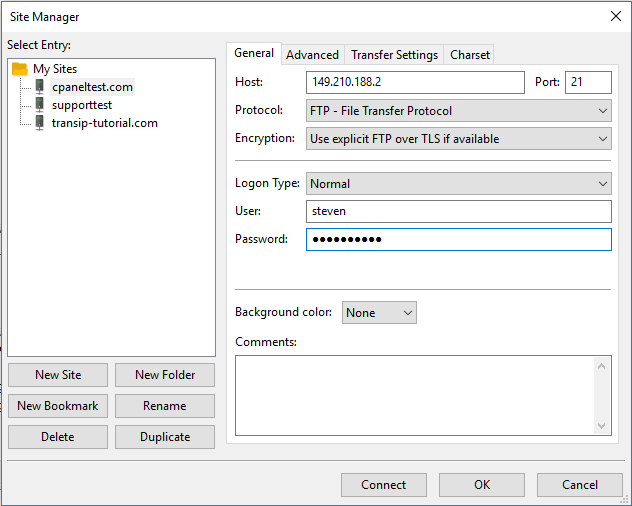Open the Encryption dropdown
The width and height of the screenshot is (632, 506).
(x=459, y=139)
